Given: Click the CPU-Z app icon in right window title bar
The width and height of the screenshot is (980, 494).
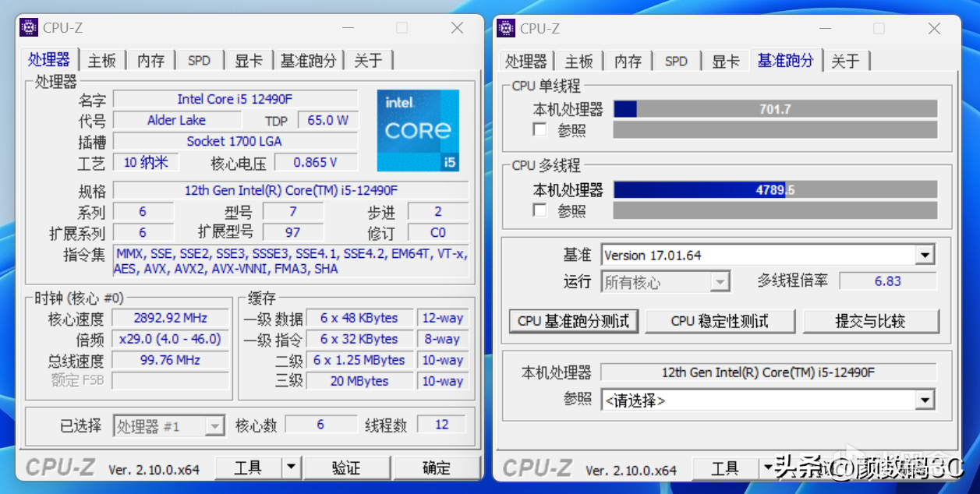Looking at the screenshot, I should point(506,28).
